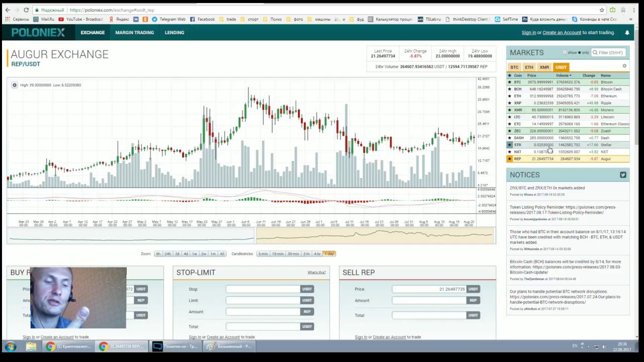Set chart zoom to 6h
Image resolution: width=644 pixels, height=362 pixels.
point(158,254)
